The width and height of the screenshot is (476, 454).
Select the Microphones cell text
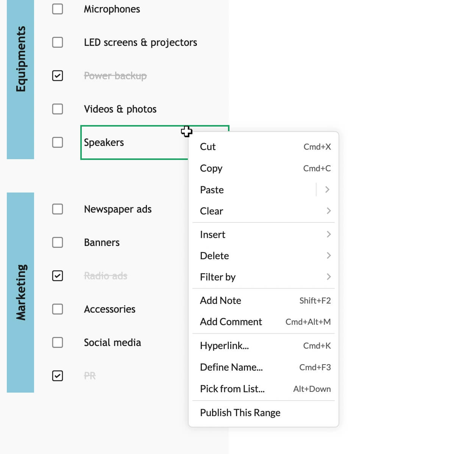112,9
